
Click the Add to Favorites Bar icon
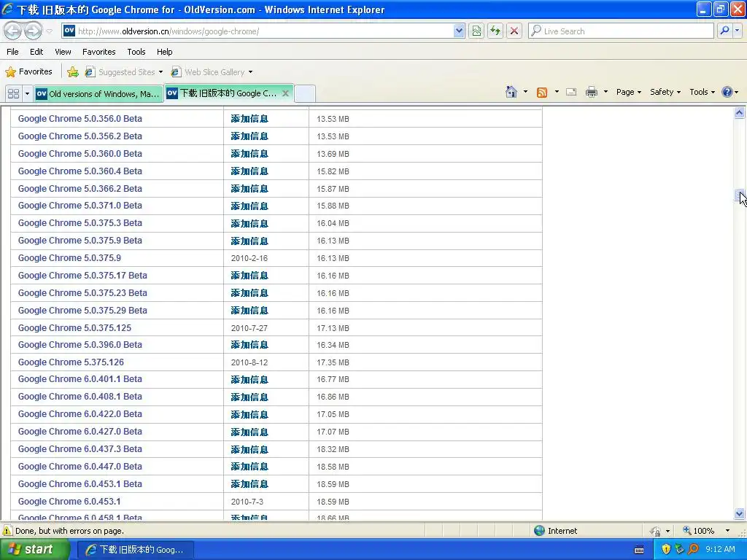click(73, 72)
